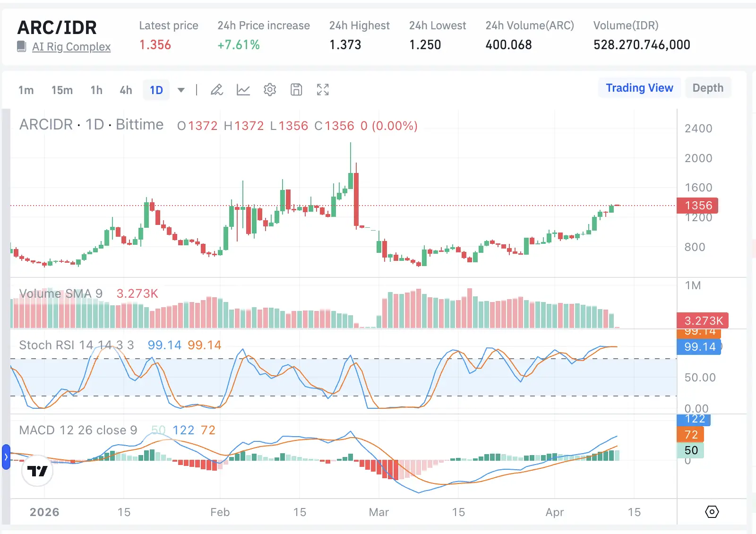
Task: Open the AI Rig Complex link
Action: tap(71, 47)
